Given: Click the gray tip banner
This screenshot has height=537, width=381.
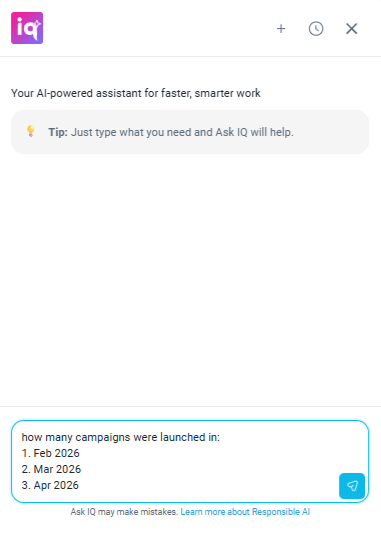Looking at the screenshot, I should pyautogui.click(x=190, y=132).
